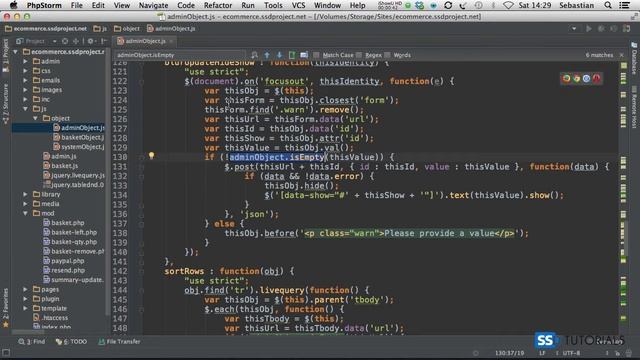Expand the emails folder
The width and height of the screenshot is (640, 360).
point(25,80)
